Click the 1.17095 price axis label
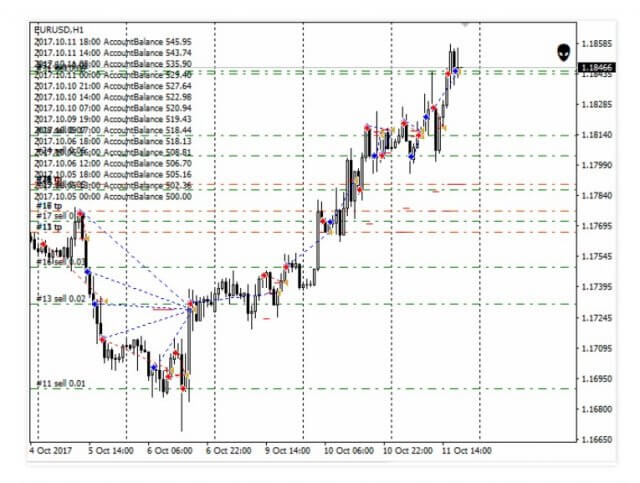Screen dimensions: 640x483 pyautogui.click(x=597, y=348)
